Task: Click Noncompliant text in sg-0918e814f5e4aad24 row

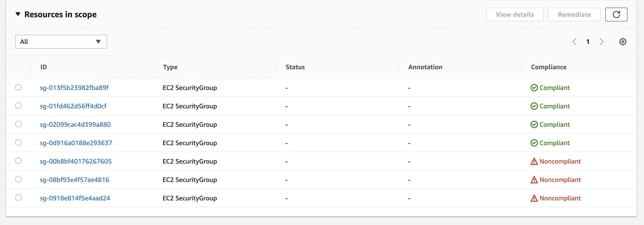Action: tap(560, 198)
